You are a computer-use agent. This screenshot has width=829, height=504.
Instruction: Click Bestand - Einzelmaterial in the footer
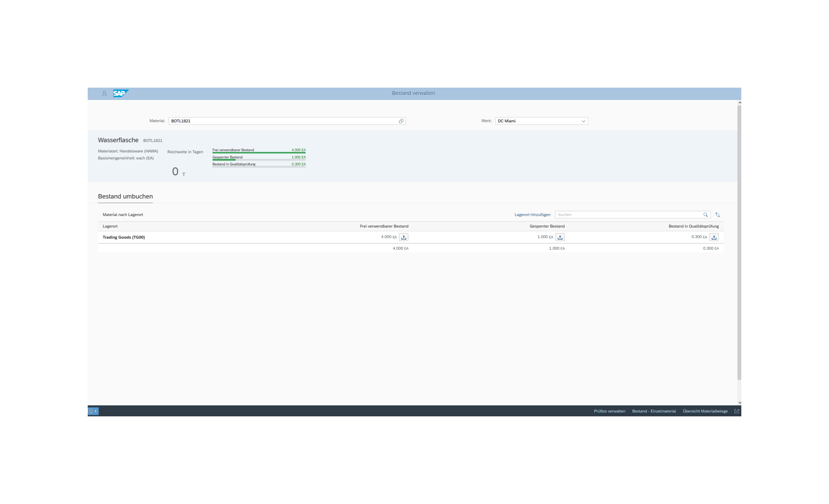pyautogui.click(x=654, y=411)
